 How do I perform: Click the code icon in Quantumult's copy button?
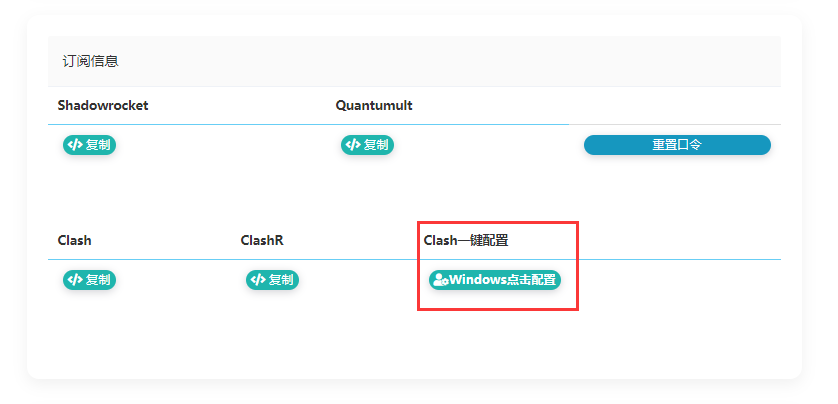pyautogui.click(x=352, y=145)
